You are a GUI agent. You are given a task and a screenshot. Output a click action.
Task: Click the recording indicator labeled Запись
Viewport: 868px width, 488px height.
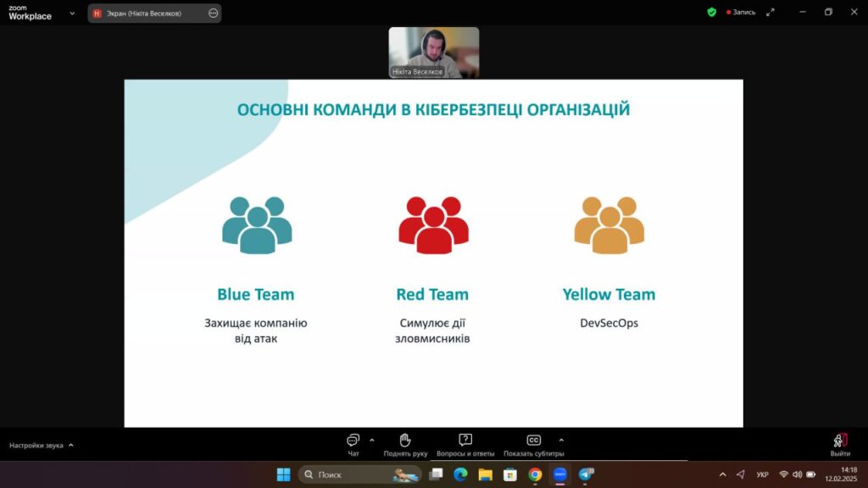[741, 12]
